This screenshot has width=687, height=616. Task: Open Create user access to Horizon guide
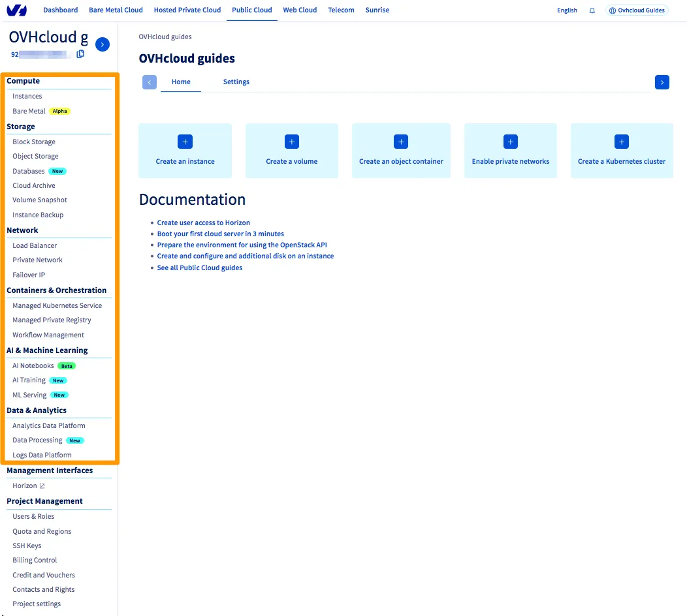coord(203,223)
